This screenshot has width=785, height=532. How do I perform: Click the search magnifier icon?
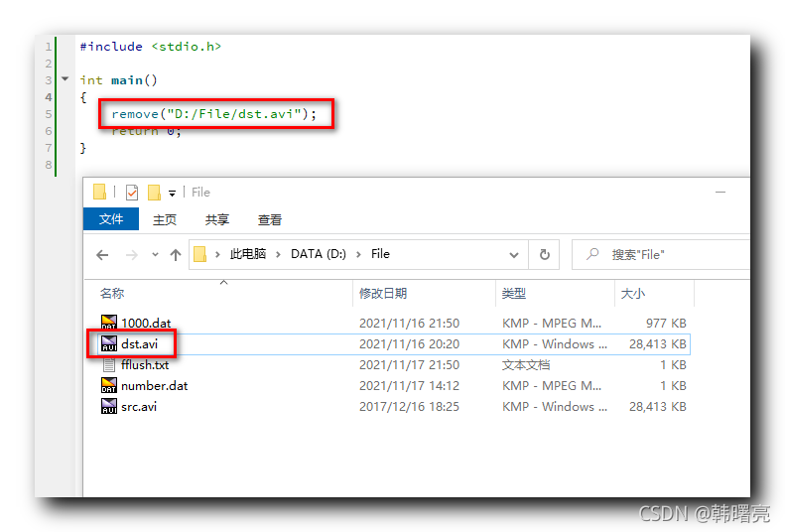click(x=592, y=254)
